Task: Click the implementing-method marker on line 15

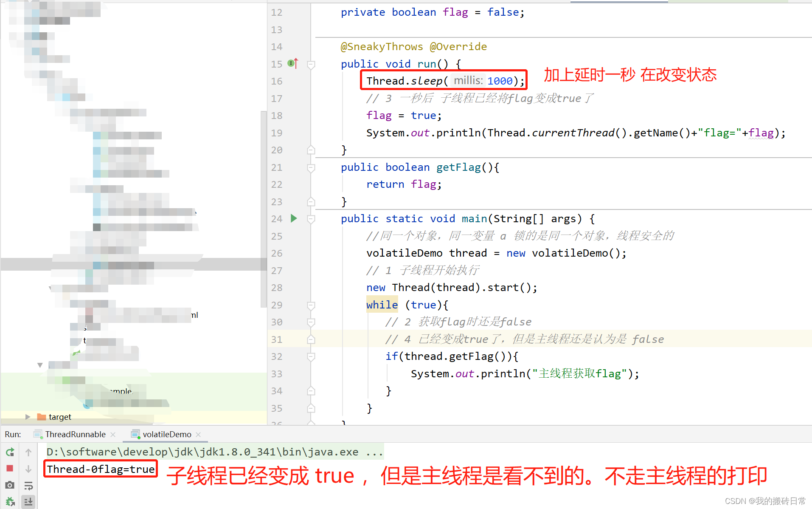Action: (290, 63)
